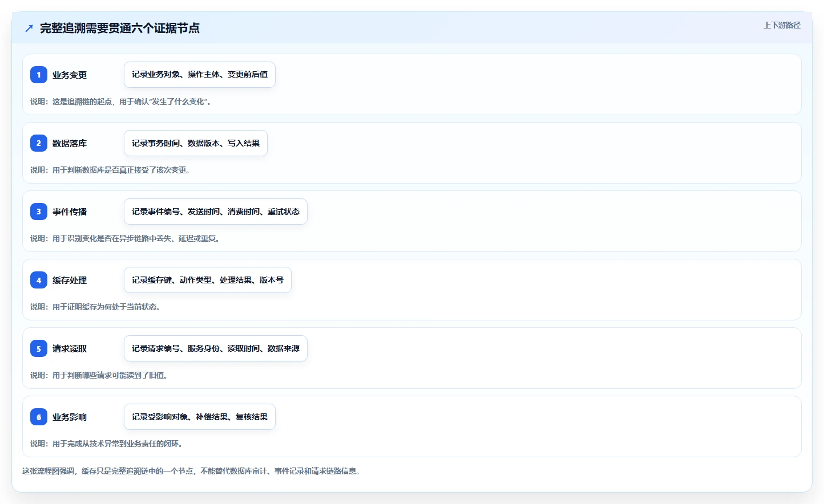
Task: Click the arrow icon beside the header title
Action: coord(29,28)
